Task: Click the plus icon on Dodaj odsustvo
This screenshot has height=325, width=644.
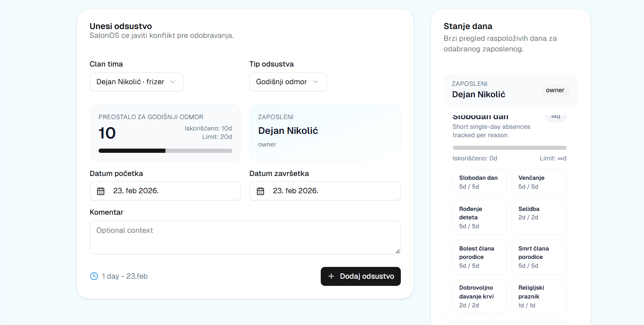Action: tap(331, 276)
